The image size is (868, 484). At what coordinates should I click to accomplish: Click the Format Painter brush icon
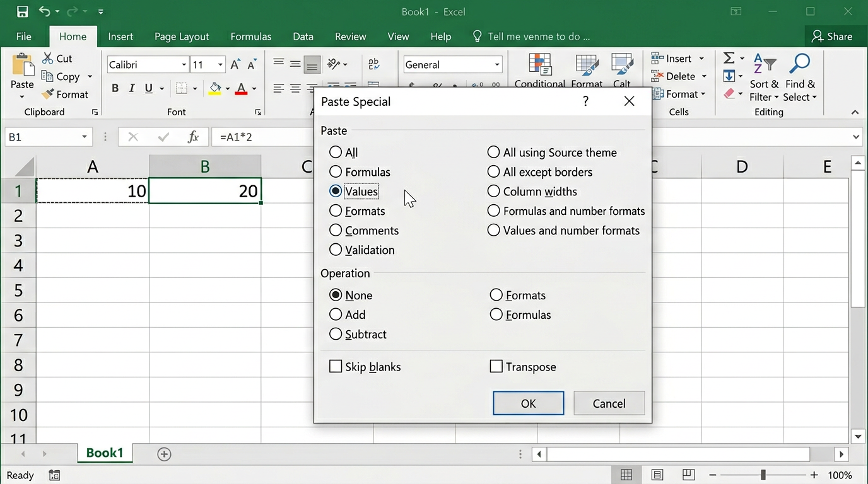click(48, 95)
